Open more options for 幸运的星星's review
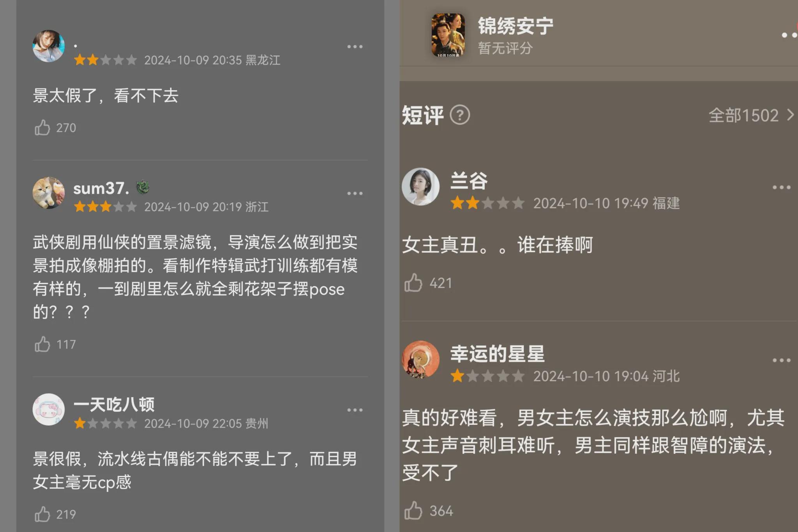Viewport: 798px width, 532px height. pyautogui.click(x=781, y=361)
